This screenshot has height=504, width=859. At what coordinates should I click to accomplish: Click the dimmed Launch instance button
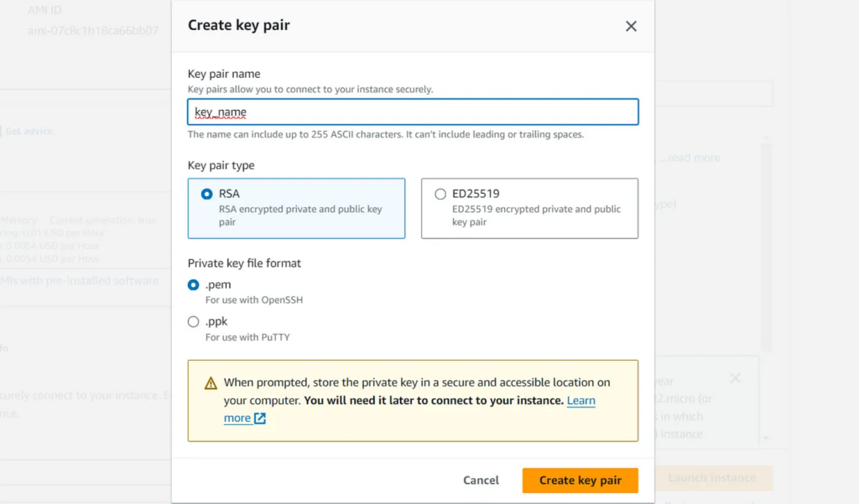711,478
